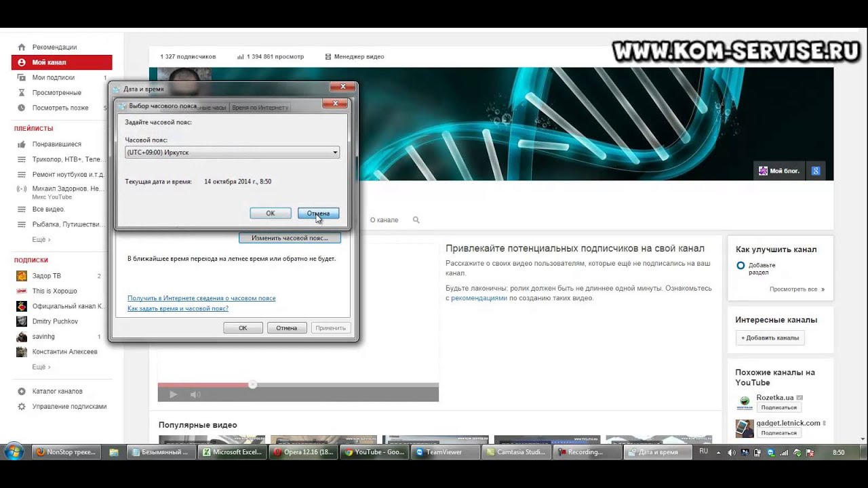Click OK in the time zone dialog
This screenshot has height=488, width=868.
pos(271,213)
